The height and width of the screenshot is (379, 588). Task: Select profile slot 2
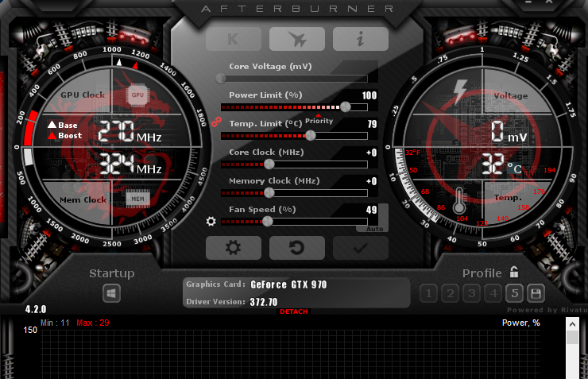point(451,293)
